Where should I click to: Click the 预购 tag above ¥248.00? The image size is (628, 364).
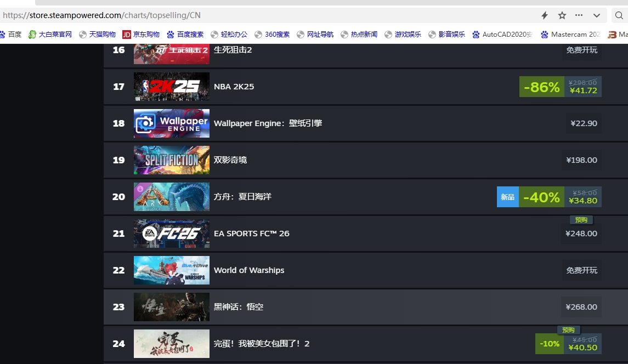click(x=581, y=220)
